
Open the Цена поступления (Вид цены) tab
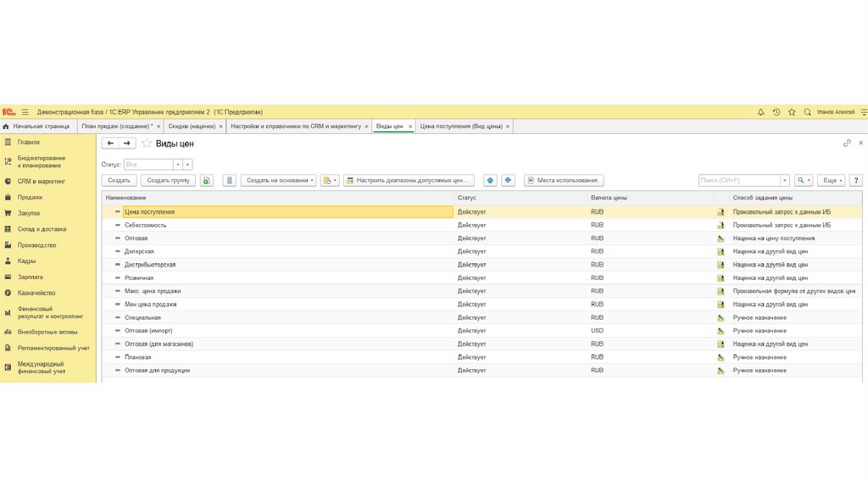coord(461,126)
